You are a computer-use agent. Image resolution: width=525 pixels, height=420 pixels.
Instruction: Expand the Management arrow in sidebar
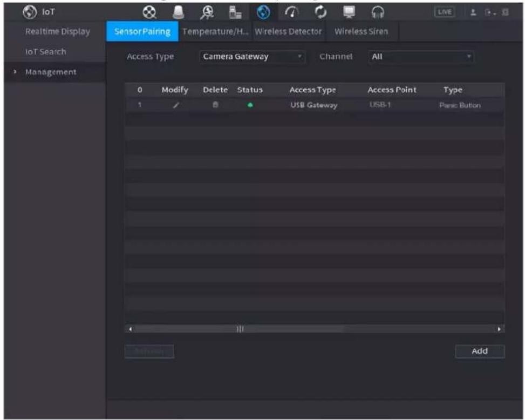pos(15,72)
